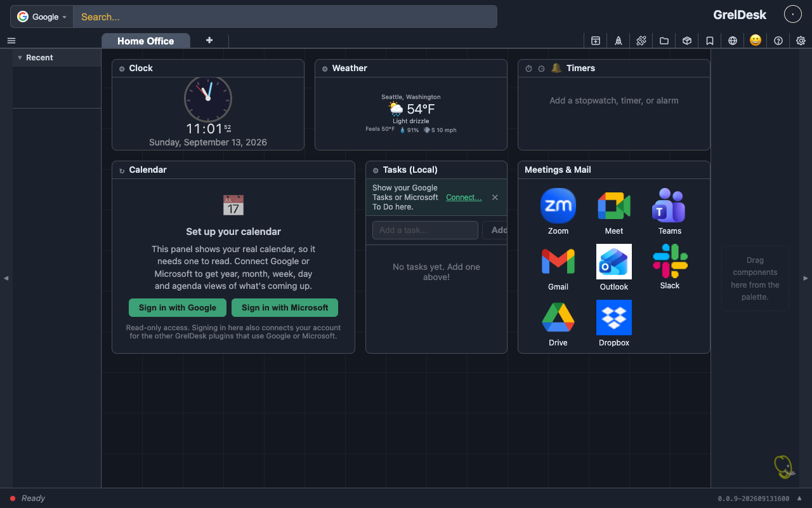The image size is (812, 508).
Task: Click the globe toolbar icon
Action: (x=733, y=41)
